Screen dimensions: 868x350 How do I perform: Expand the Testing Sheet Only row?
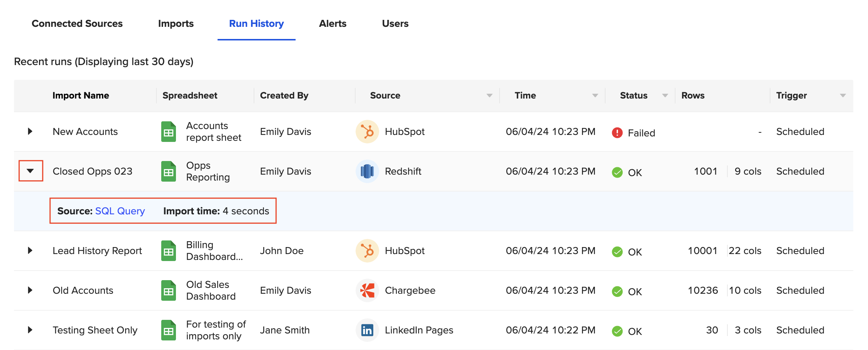point(30,330)
